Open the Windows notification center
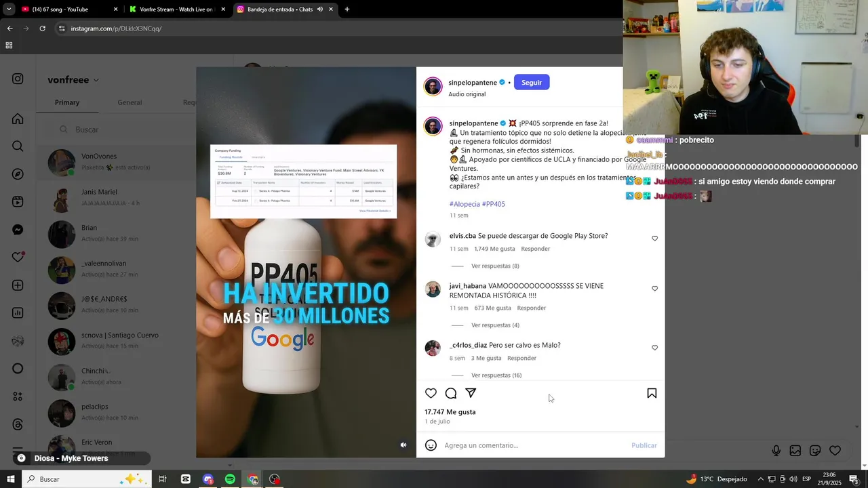 pos(854,479)
